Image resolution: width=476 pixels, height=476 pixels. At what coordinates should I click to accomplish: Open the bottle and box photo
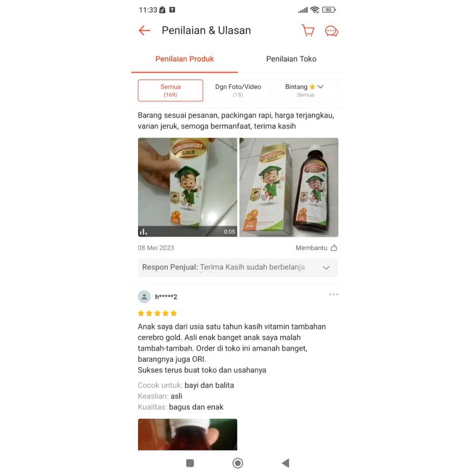coord(289,187)
